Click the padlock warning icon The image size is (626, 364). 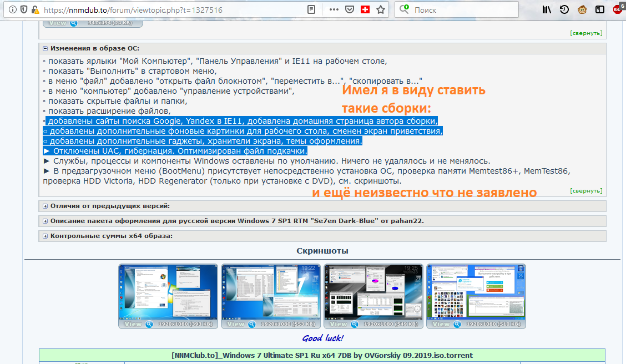coord(35,9)
